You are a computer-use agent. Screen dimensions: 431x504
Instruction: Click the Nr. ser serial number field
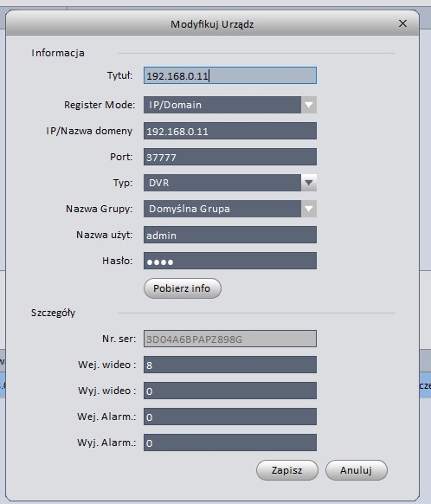point(230,339)
